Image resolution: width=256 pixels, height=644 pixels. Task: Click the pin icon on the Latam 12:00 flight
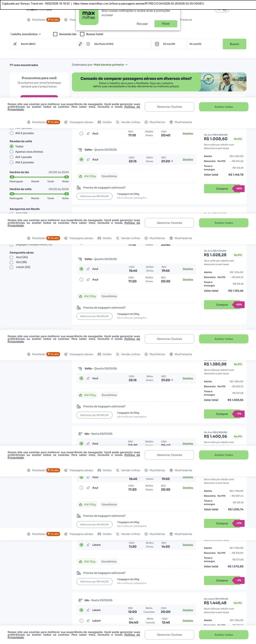click(88, 610)
